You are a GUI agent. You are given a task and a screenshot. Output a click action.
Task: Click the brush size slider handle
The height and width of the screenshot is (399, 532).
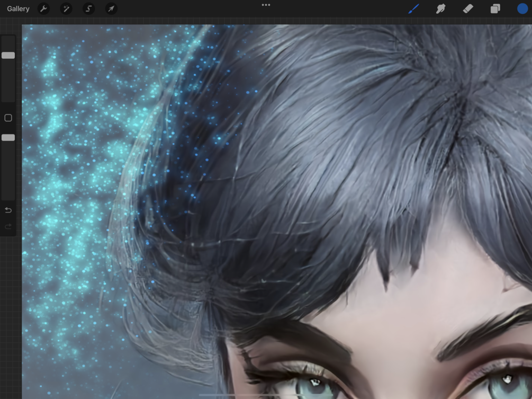point(8,55)
